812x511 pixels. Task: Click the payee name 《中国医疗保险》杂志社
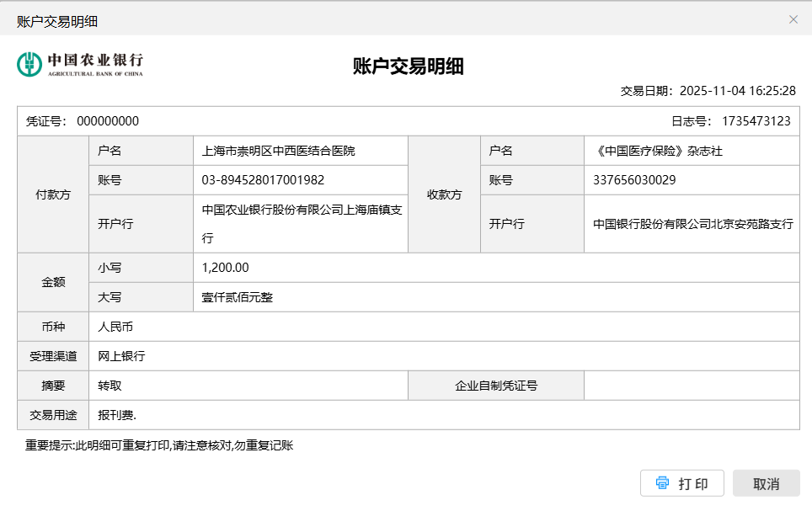pyautogui.click(x=658, y=152)
